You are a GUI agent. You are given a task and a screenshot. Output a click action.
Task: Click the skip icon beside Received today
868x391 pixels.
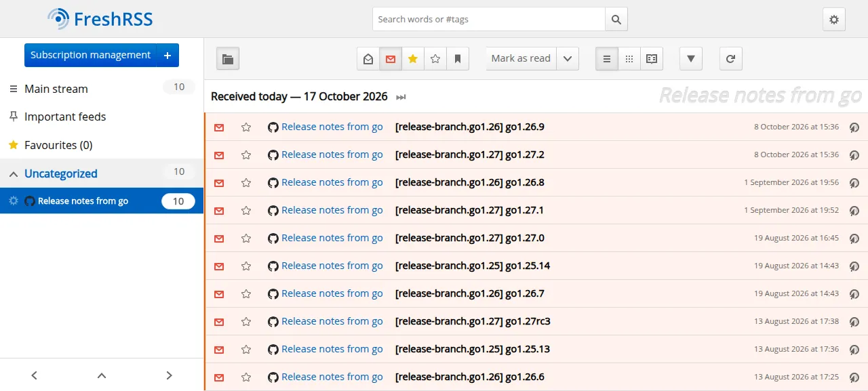tap(401, 97)
